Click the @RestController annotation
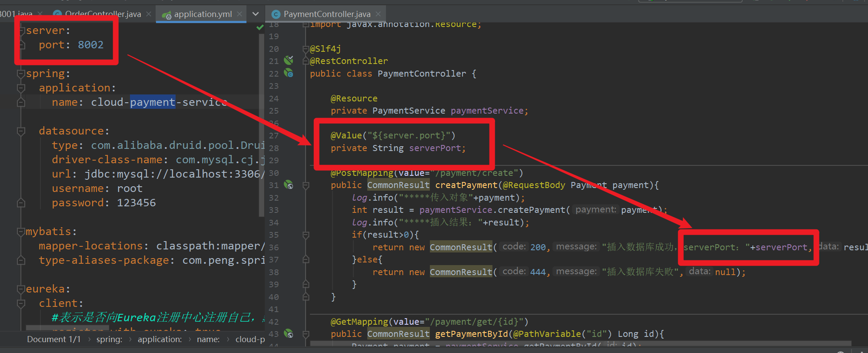The width and height of the screenshot is (868, 353). click(349, 61)
